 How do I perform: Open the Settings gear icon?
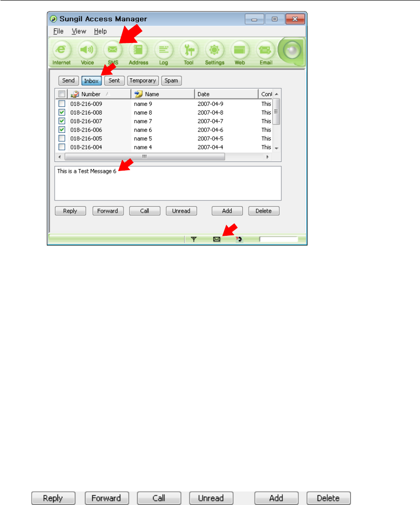click(x=214, y=50)
